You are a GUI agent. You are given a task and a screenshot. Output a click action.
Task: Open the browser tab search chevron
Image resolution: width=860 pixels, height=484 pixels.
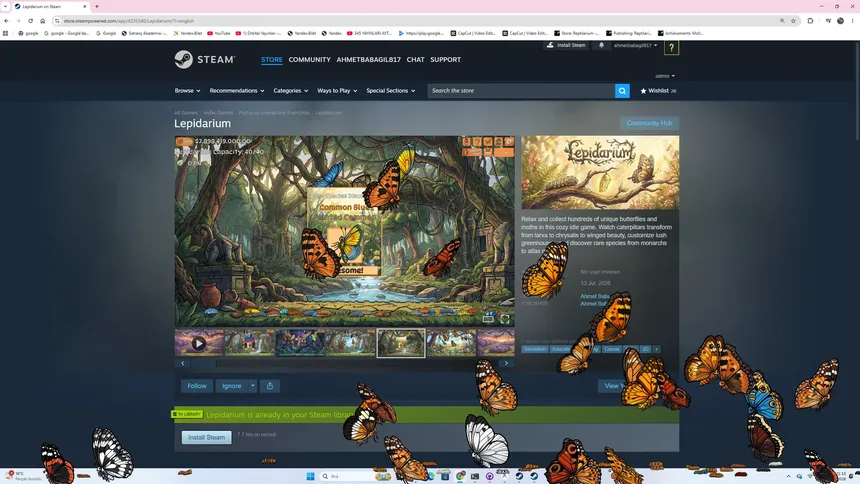[5, 7]
